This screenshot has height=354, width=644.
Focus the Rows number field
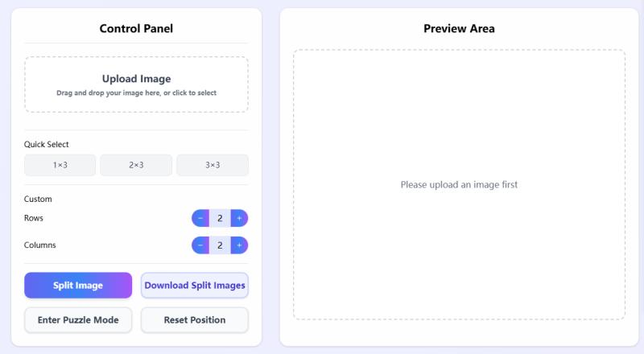(x=220, y=218)
